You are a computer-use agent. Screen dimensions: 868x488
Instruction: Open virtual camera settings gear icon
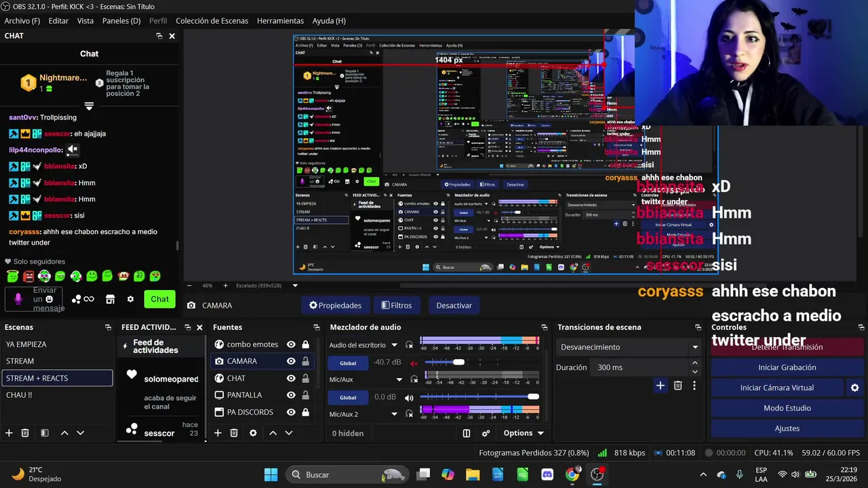pyautogui.click(x=854, y=388)
